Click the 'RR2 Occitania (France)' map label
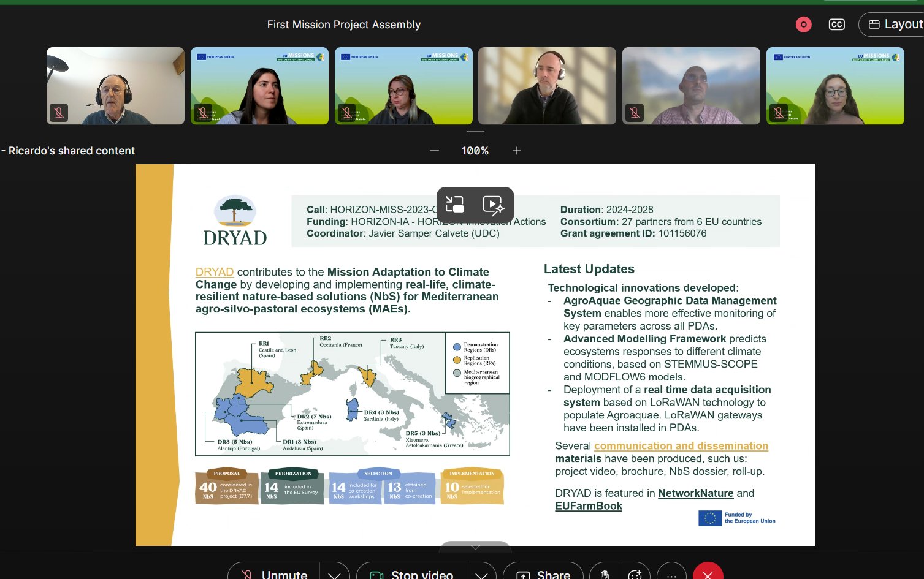924x579 pixels. (x=341, y=342)
